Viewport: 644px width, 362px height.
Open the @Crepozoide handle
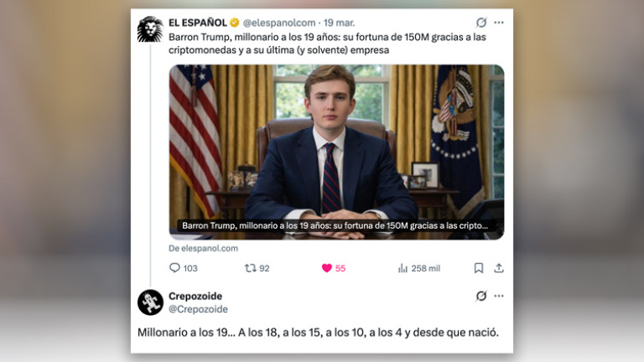198,309
